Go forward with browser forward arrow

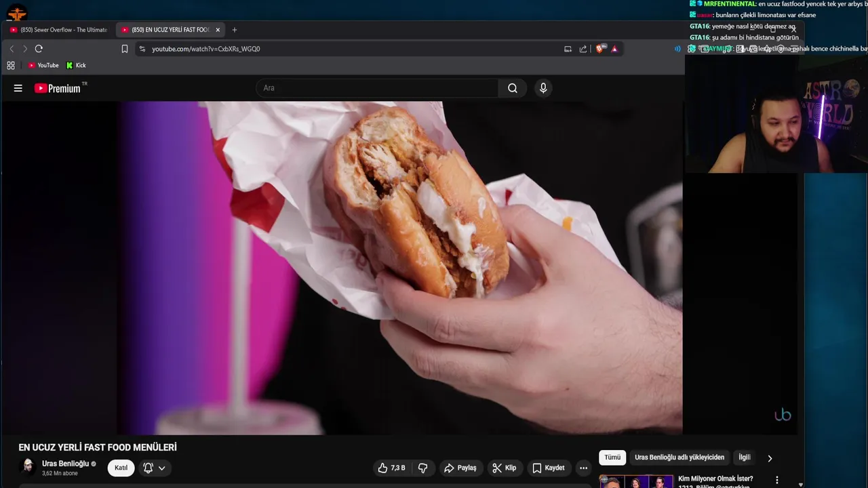25,49
